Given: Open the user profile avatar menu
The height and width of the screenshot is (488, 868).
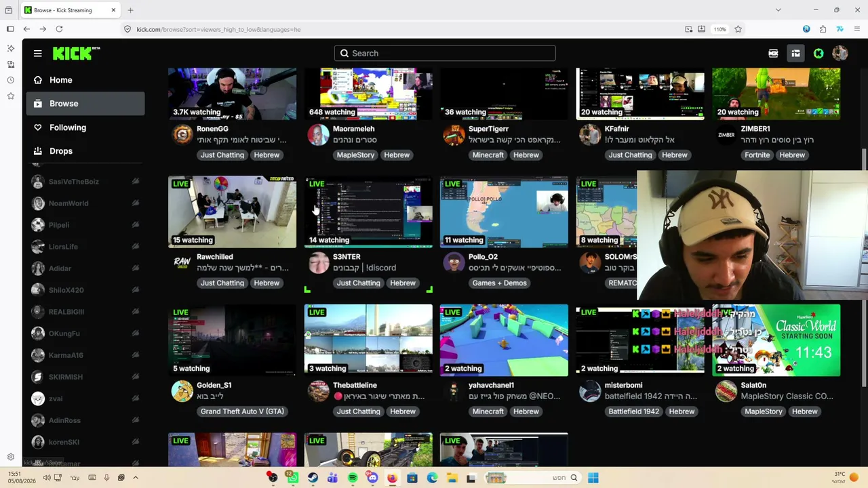Looking at the screenshot, I should tap(840, 54).
